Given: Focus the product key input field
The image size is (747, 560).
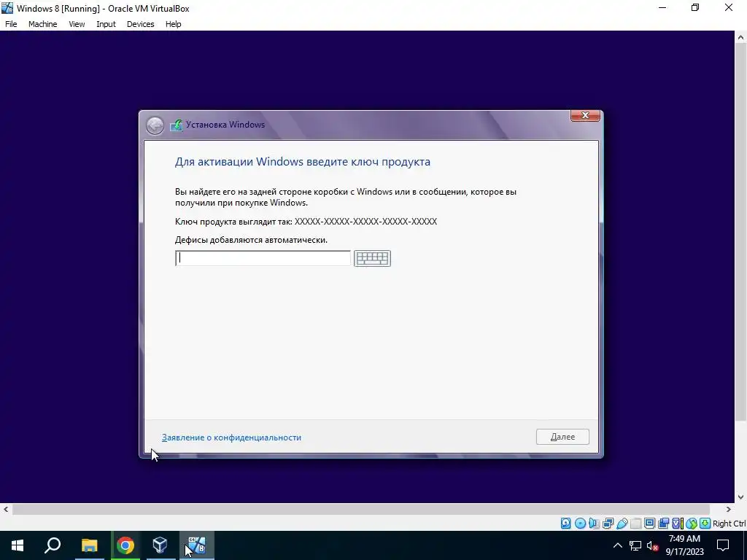Looking at the screenshot, I should click(x=263, y=258).
